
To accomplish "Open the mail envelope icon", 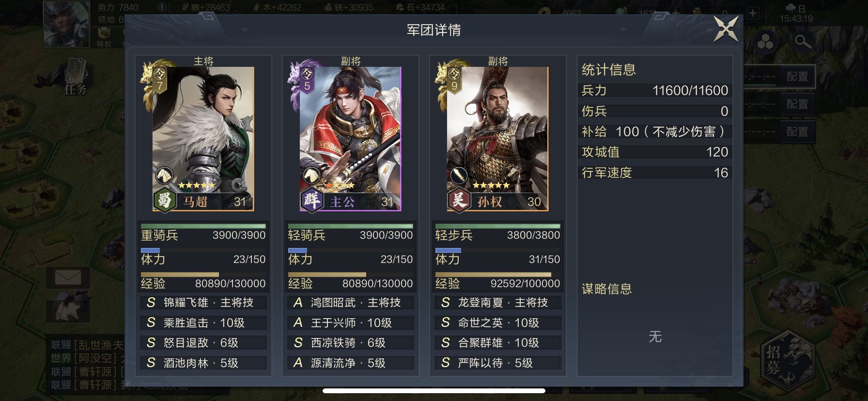I will click(68, 278).
